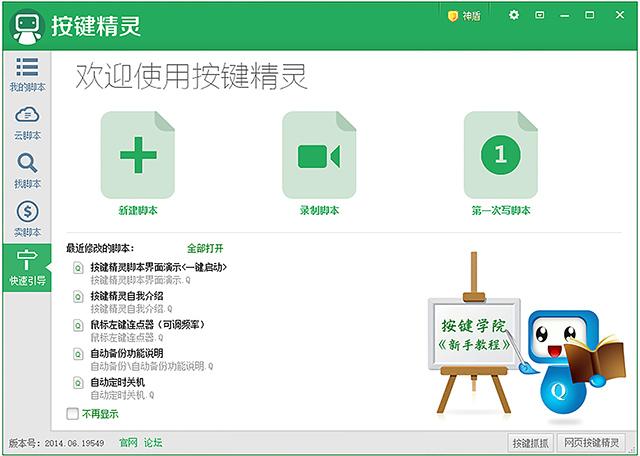Click the 录制脚本 camera file icon
The height and width of the screenshot is (456, 640).
click(319, 155)
